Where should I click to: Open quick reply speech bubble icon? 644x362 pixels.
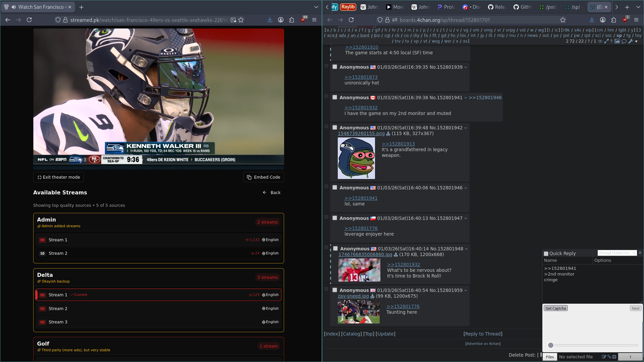(624, 41)
